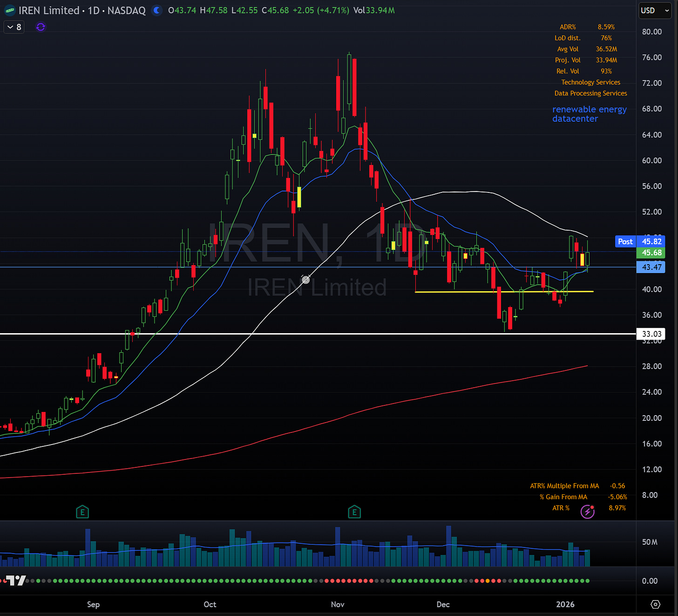The image size is (678, 616).
Task: Click the 60.00 price axis label
Action: click(x=652, y=160)
